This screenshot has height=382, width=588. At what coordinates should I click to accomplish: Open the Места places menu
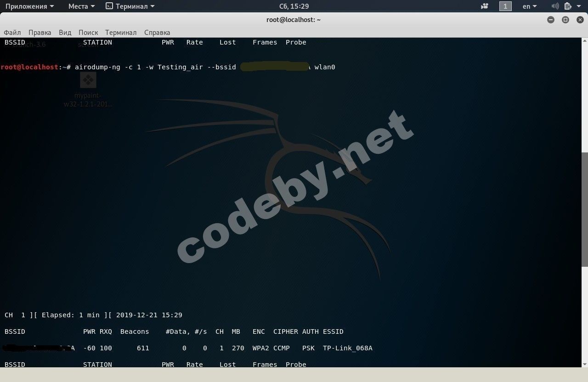[x=81, y=6]
